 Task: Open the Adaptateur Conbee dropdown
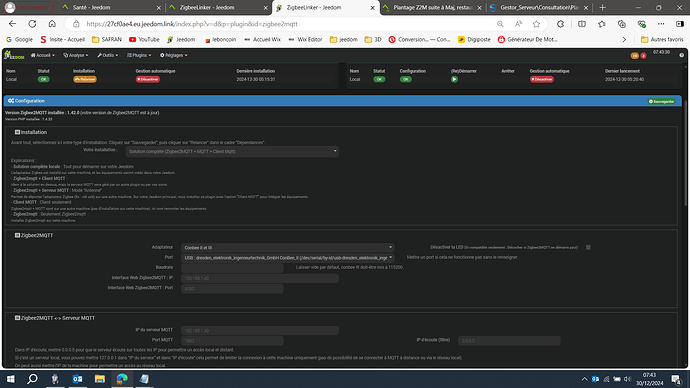coord(287,248)
